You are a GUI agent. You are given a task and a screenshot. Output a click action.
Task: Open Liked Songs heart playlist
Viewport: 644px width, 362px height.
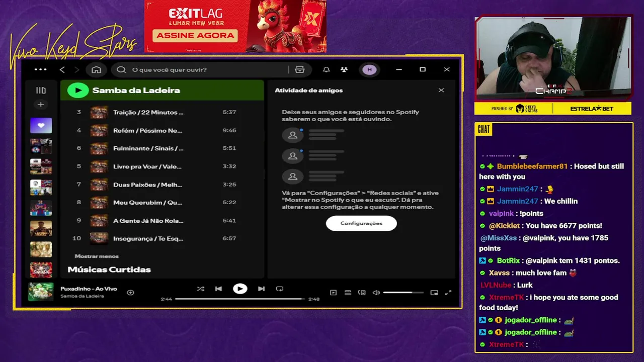pyautogui.click(x=41, y=125)
